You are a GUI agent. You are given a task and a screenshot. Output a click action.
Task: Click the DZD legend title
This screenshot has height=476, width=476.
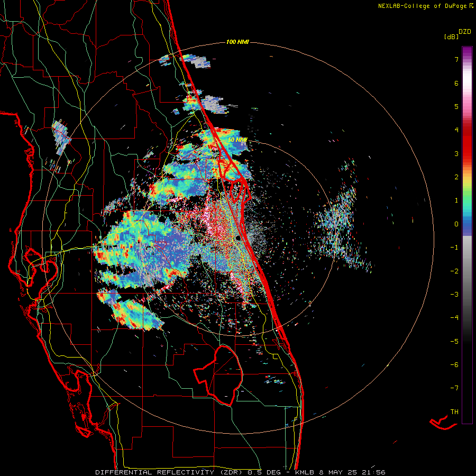[465, 32]
